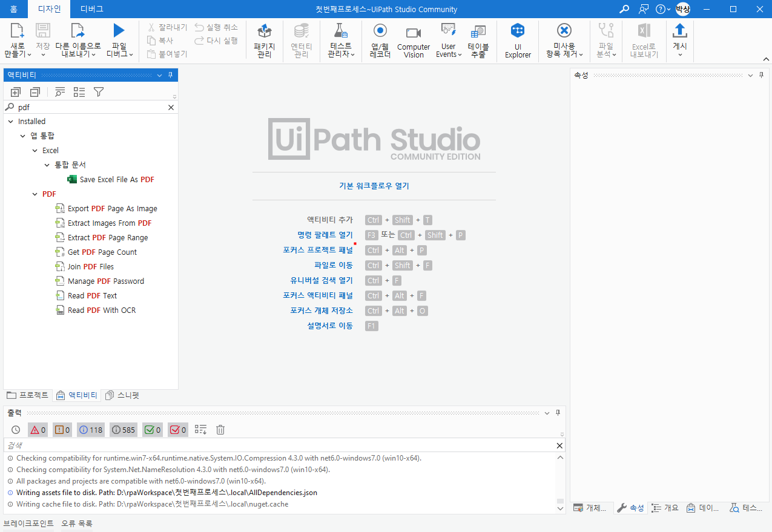Collapse the ribbon with the chevron

765,59
